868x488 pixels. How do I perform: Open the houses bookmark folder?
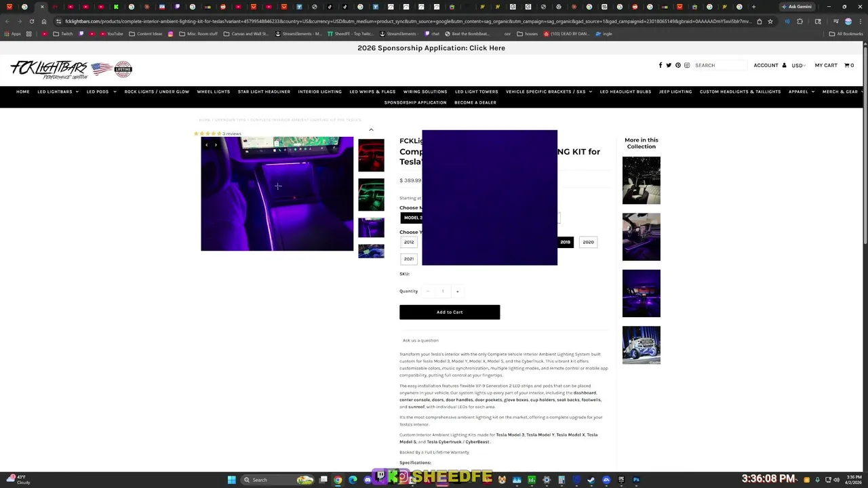527,33
